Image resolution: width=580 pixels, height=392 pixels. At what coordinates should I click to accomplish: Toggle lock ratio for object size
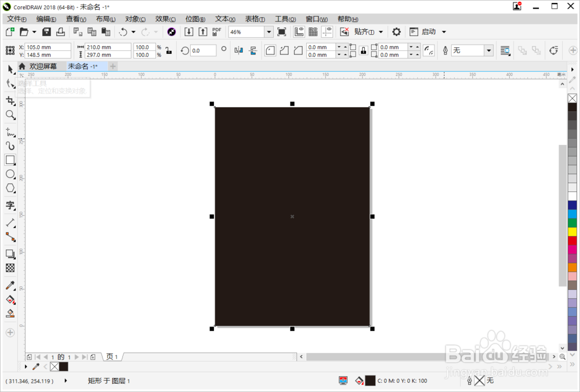tap(169, 50)
